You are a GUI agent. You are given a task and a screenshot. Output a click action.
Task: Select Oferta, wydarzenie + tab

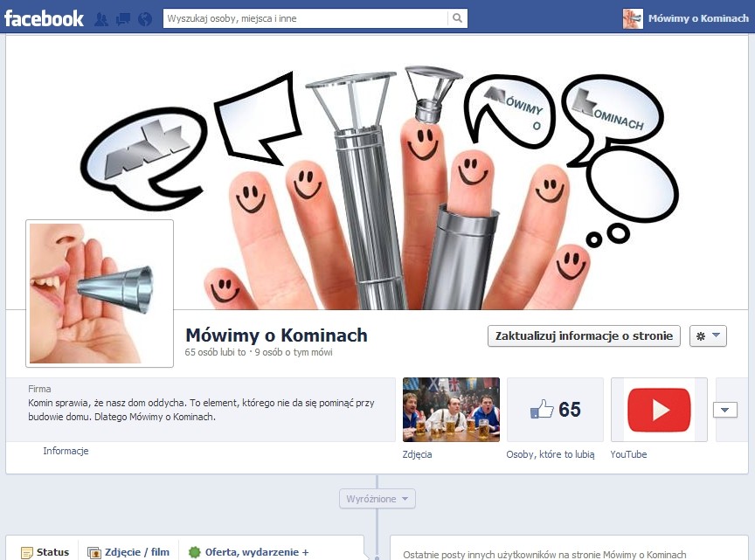tap(248, 552)
